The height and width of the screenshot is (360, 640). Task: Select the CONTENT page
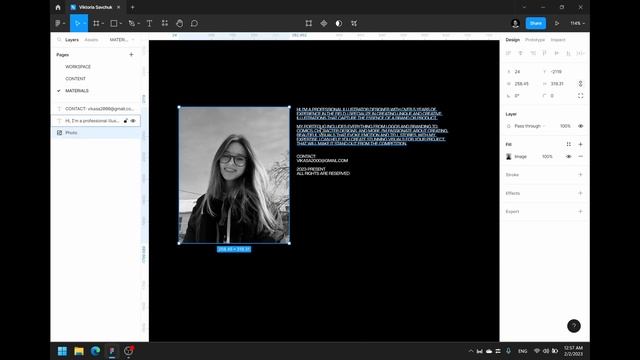[76, 78]
